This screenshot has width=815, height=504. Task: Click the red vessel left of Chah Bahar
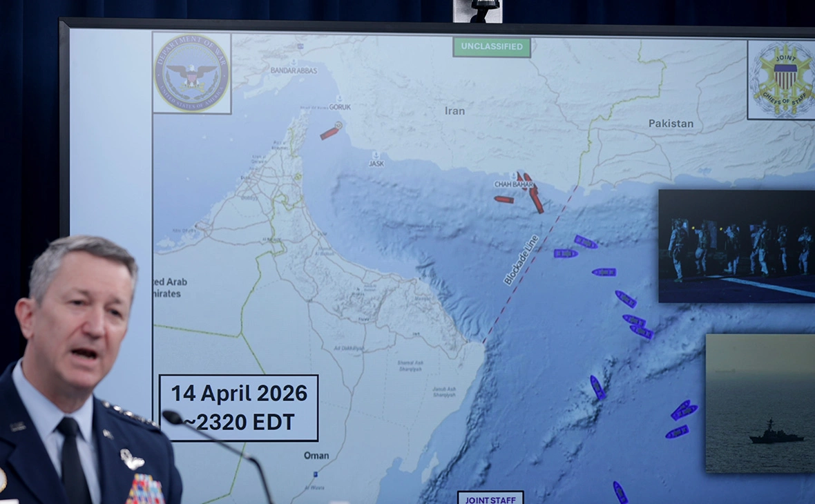coord(504,200)
